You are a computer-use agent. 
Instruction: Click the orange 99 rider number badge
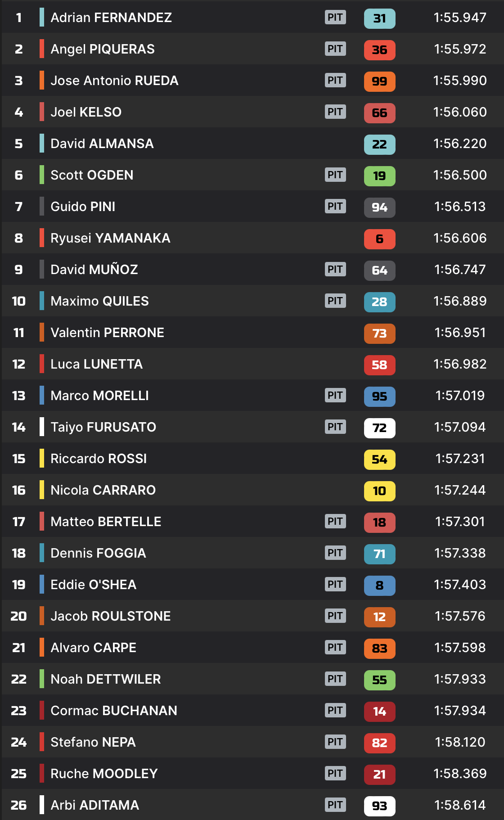(379, 81)
